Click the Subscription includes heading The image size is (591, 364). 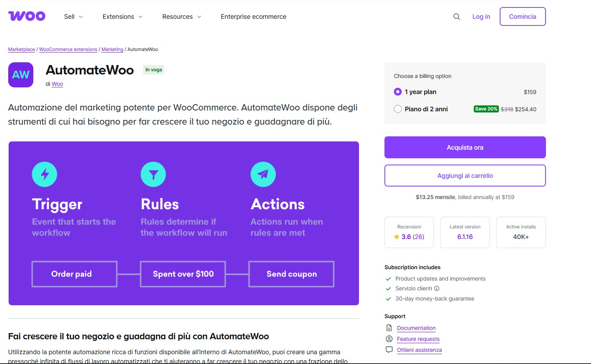tap(412, 267)
